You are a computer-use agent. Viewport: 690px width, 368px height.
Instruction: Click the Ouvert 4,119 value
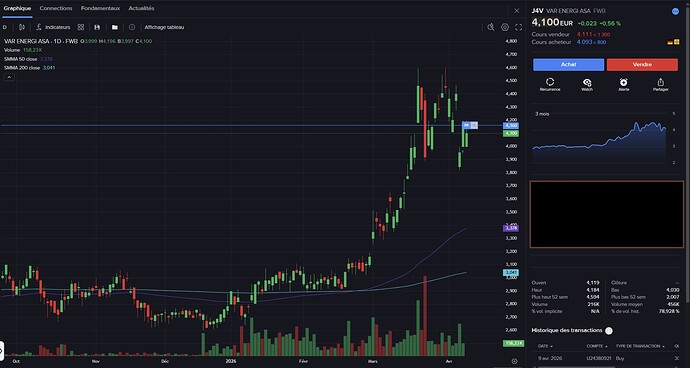tap(592, 283)
